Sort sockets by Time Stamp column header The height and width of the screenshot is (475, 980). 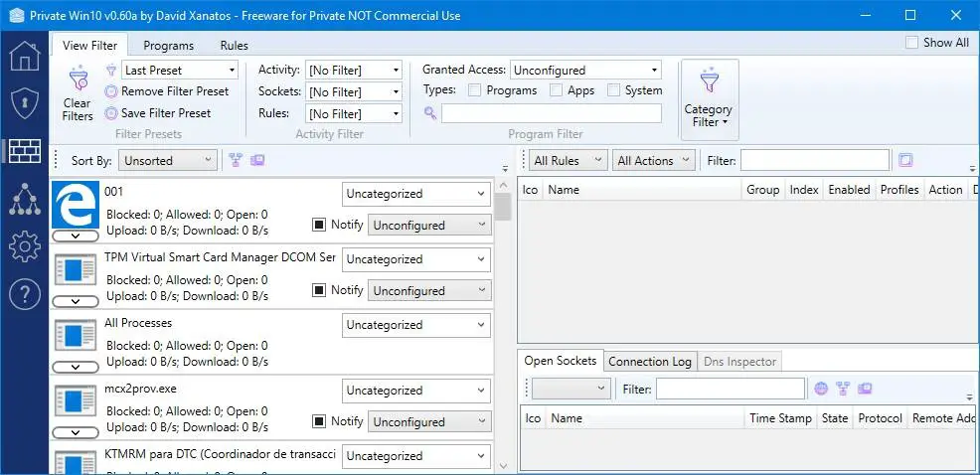click(780, 418)
